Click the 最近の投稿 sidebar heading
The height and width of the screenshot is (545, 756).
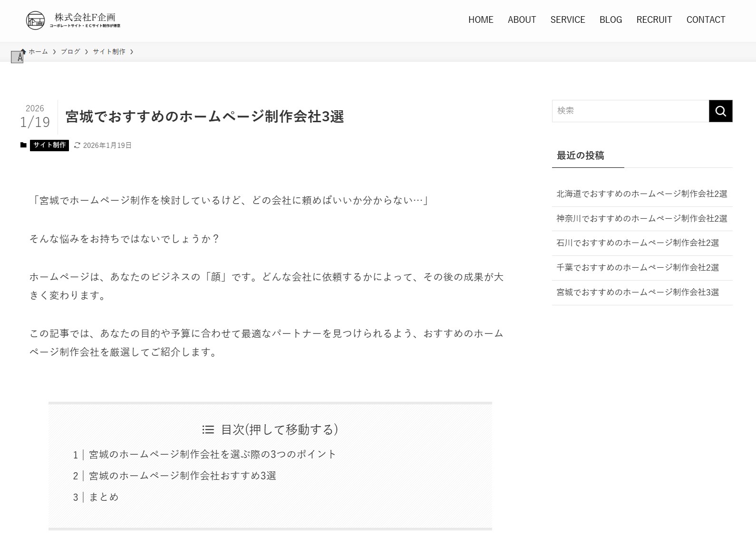coord(580,156)
